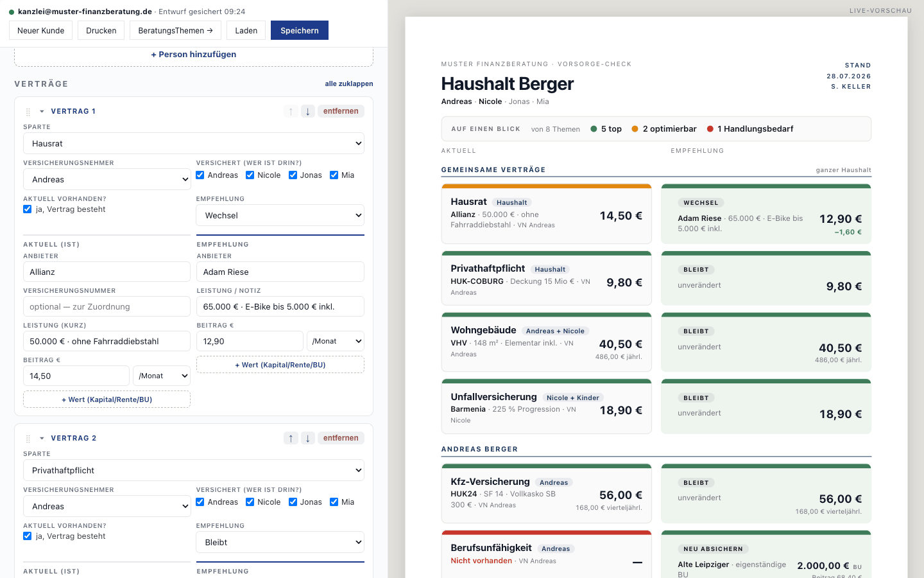
Task: Open Sparte dropdown showing Privathaftpflicht
Action: (194, 470)
